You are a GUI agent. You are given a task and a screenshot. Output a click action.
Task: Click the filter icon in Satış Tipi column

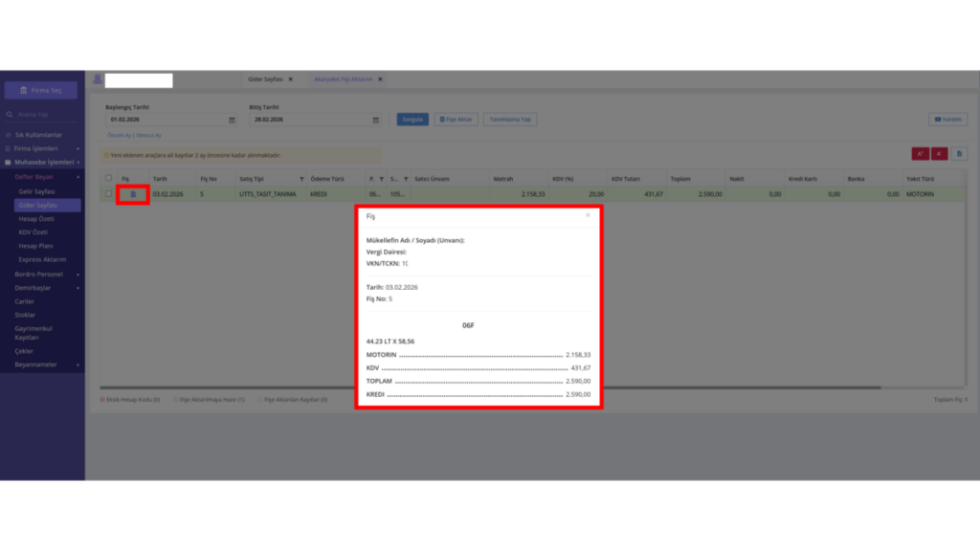301,179
